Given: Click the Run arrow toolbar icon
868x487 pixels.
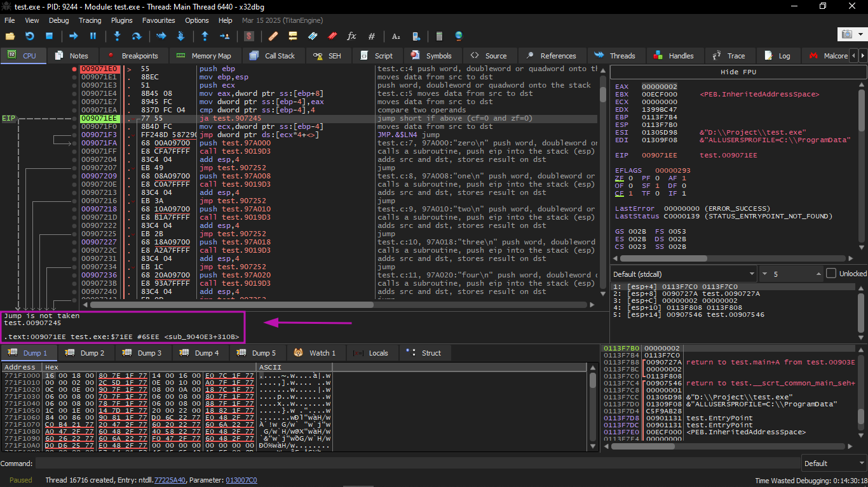Looking at the screenshot, I should tap(74, 36).
